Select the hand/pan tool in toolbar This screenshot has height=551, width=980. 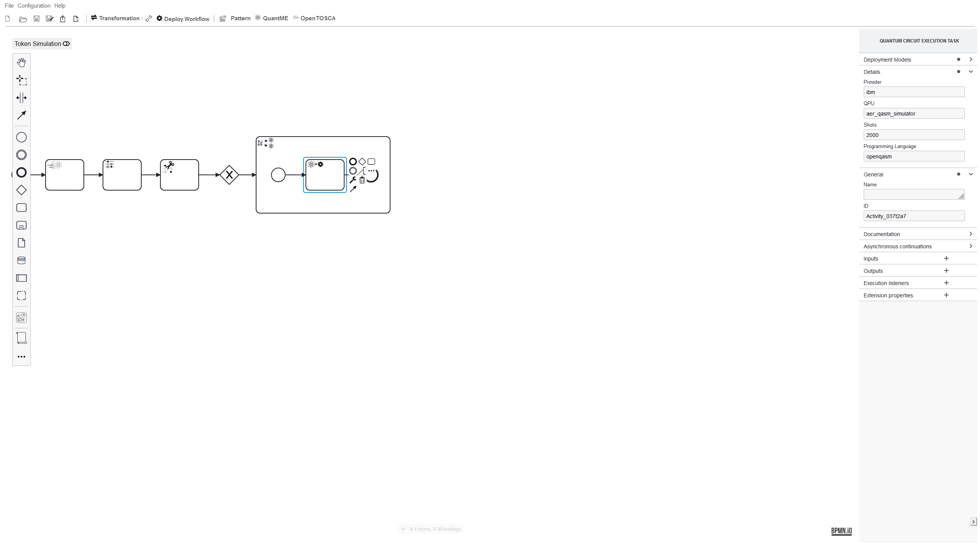click(x=21, y=62)
